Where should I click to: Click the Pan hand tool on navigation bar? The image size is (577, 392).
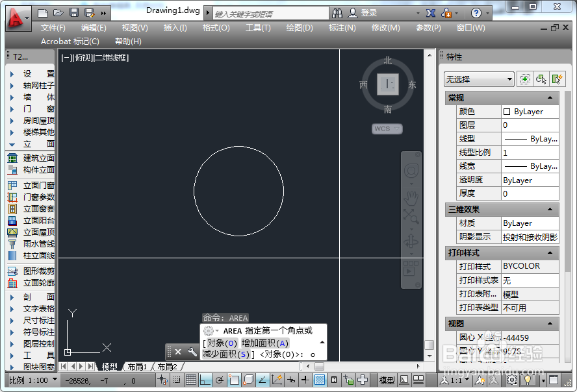coord(411,199)
